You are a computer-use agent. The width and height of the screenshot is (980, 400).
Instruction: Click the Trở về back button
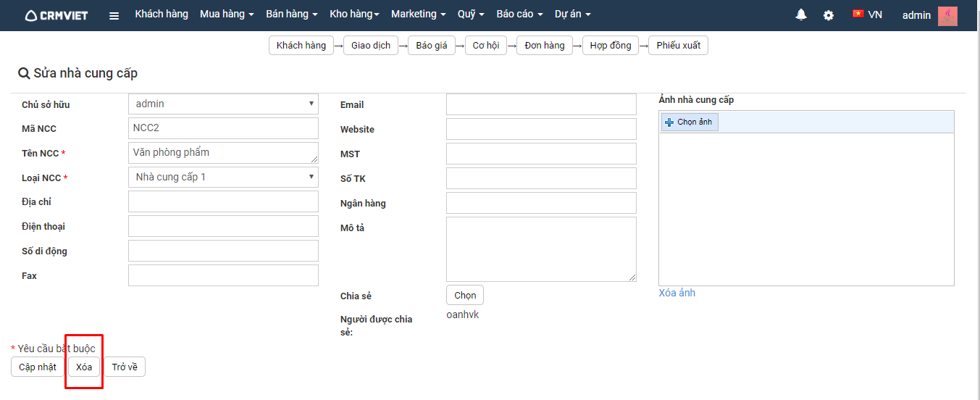(125, 367)
